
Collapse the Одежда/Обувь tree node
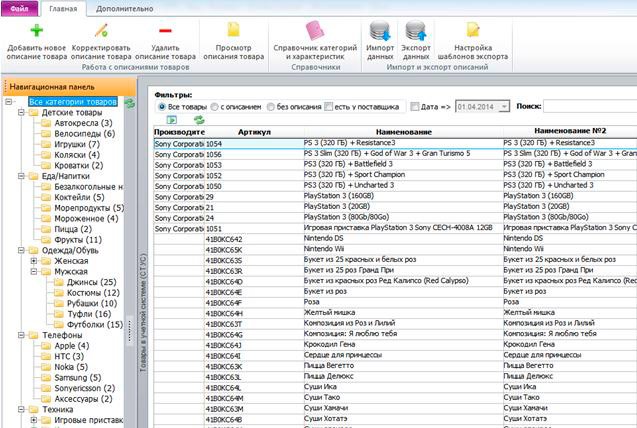21,250
